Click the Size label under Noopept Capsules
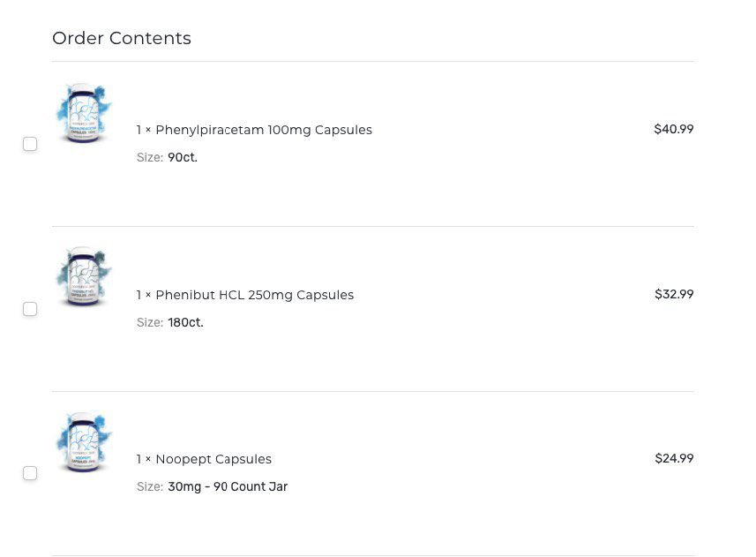 point(150,486)
